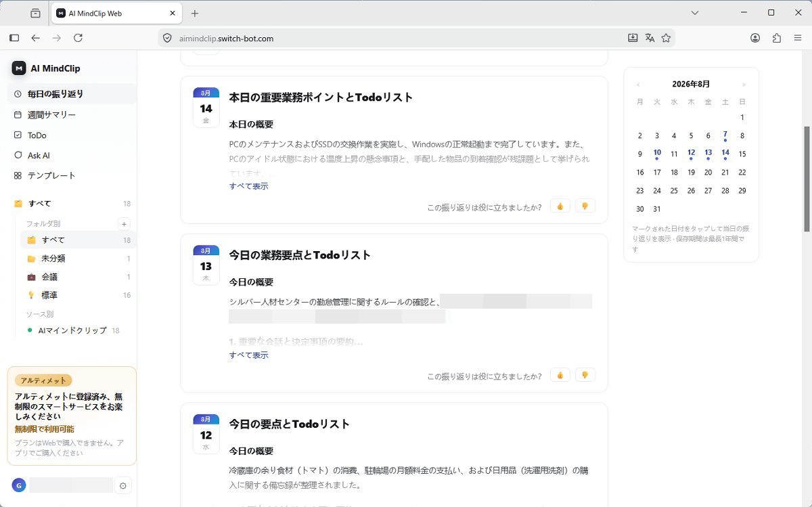The width and height of the screenshot is (812, 507).
Task: Reload the page
Action: (x=78, y=38)
